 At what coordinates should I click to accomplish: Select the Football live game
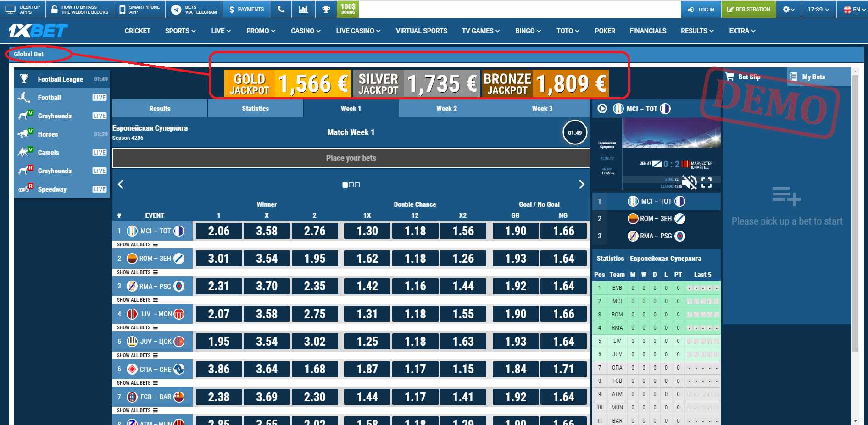[x=62, y=97]
